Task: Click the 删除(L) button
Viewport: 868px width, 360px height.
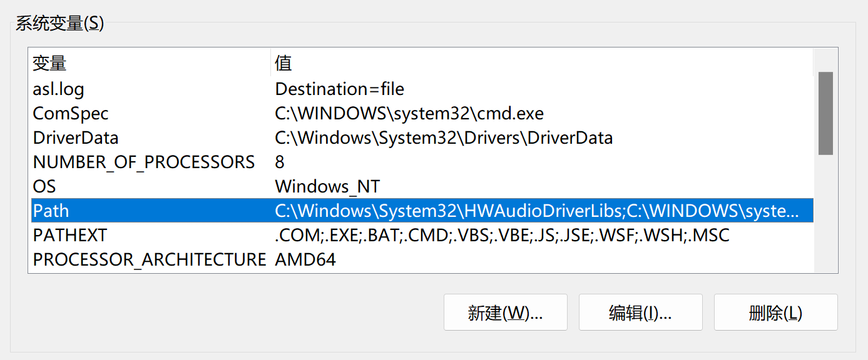Action: click(x=775, y=312)
